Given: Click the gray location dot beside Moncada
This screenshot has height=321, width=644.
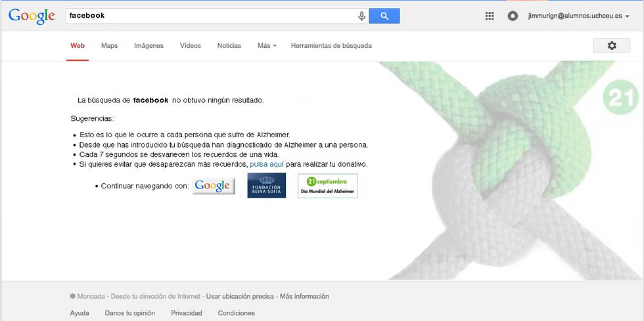Looking at the screenshot, I should [73, 296].
